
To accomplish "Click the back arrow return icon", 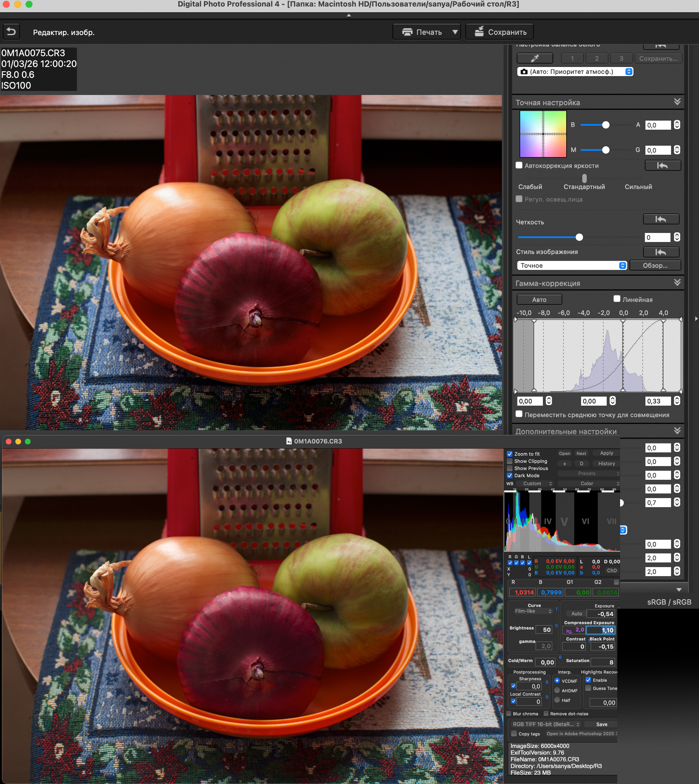I will click(11, 31).
